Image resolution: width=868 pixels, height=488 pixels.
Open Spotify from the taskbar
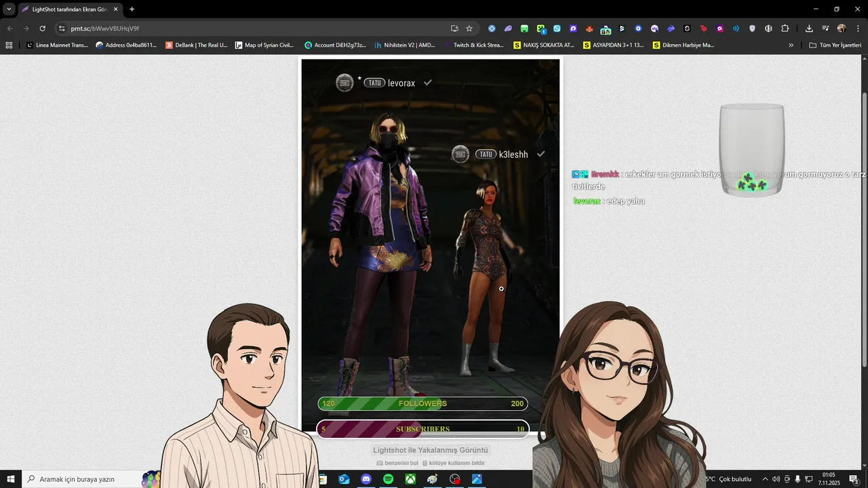388,479
